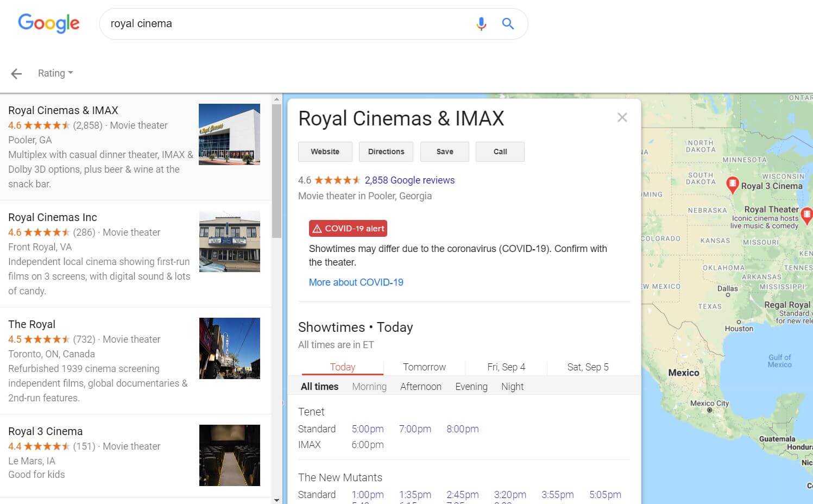
Task: Open the 2,858 Google reviews link
Action: 409,180
